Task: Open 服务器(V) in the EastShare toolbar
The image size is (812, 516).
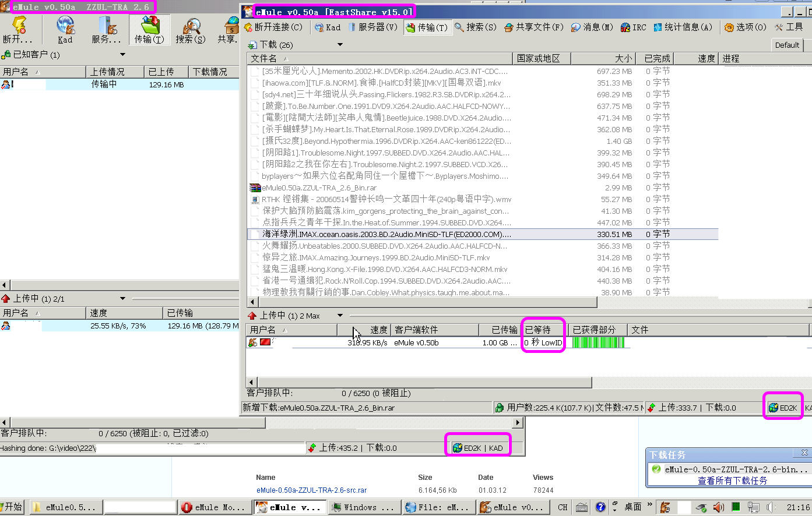Action: tap(372, 27)
